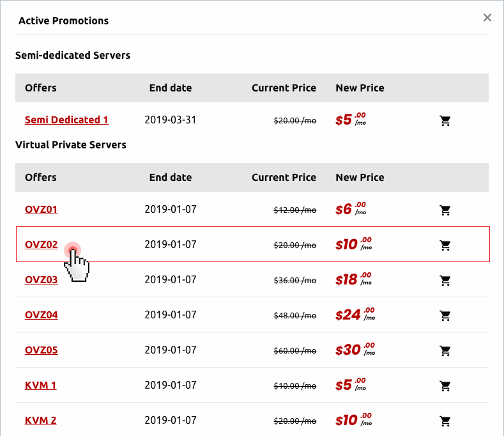Open the OVZ01 offer link
The width and height of the screenshot is (504, 436).
[41, 209]
